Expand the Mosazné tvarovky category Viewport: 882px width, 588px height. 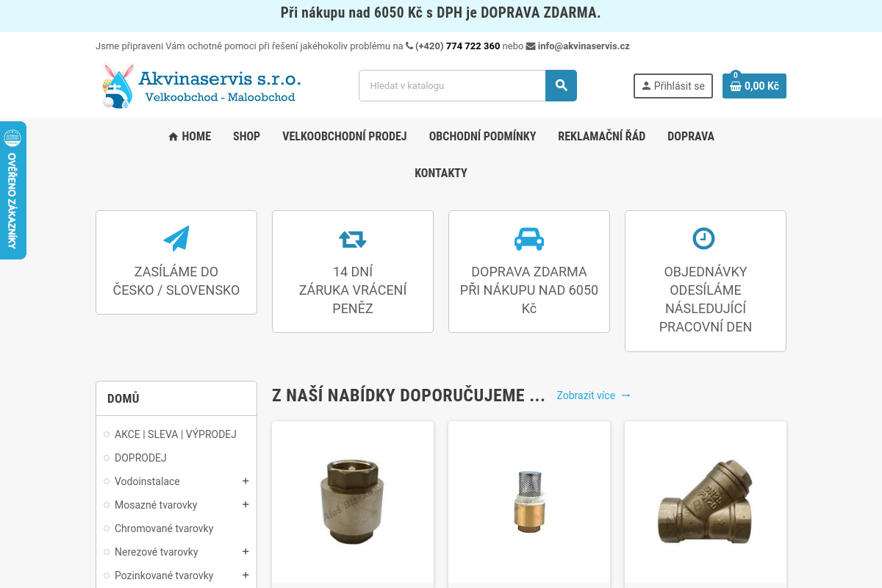click(x=245, y=505)
